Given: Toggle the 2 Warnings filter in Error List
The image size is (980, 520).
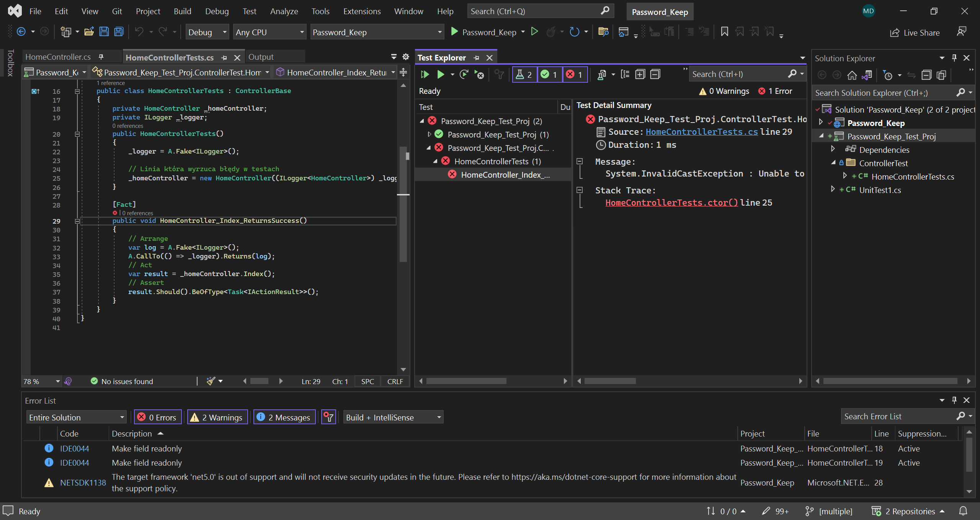Looking at the screenshot, I should pos(217,417).
